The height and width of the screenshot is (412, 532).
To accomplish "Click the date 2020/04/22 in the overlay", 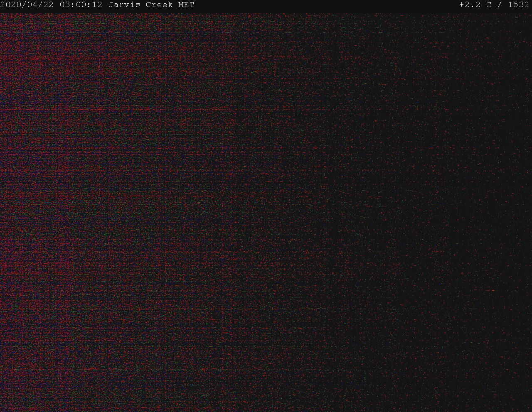I will pos(27,5).
